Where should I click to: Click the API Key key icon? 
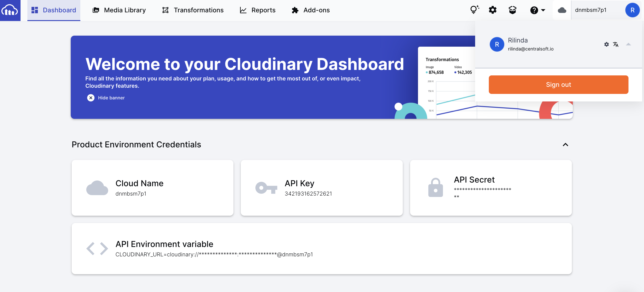(266, 188)
